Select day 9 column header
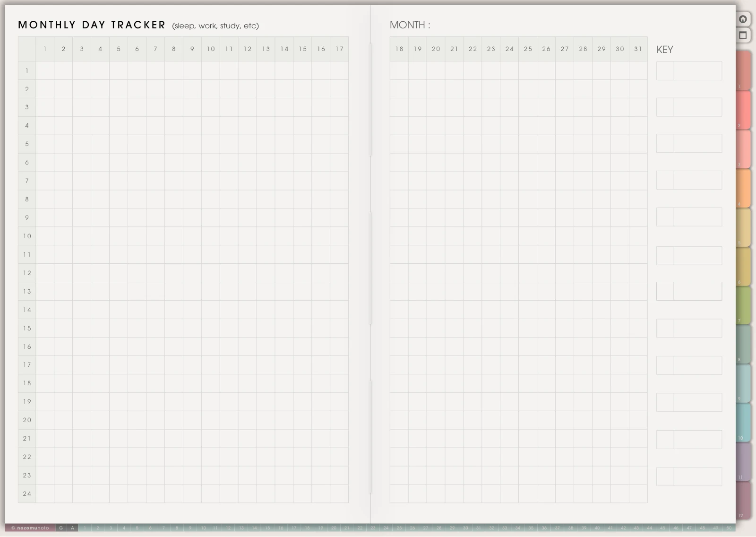The height and width of the screenshot is (537, 756). tap(192, 49)
